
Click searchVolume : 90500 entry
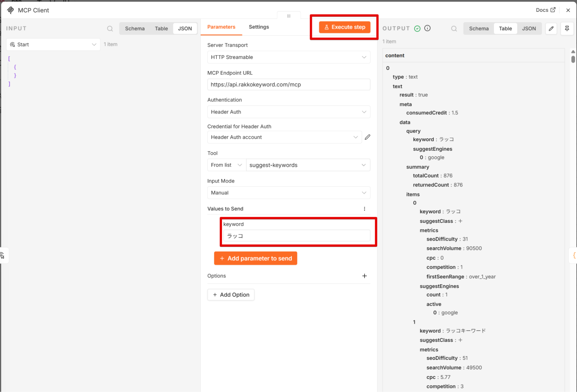[454, 248]
